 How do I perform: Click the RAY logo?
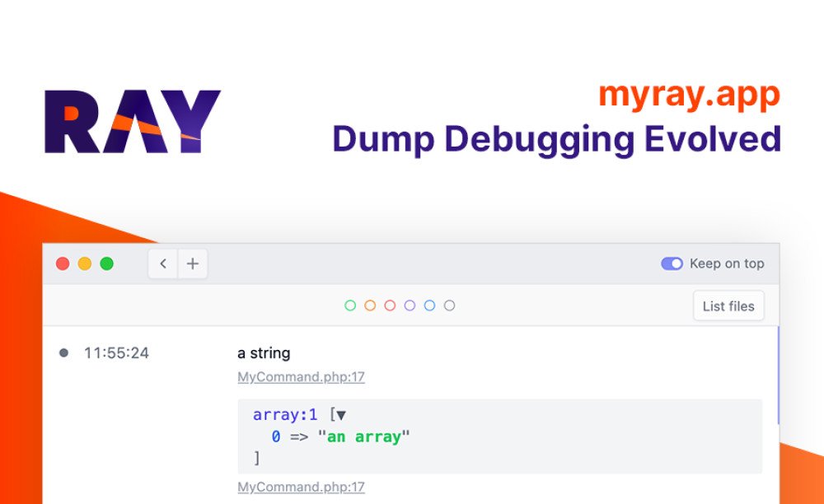point(133,121)
